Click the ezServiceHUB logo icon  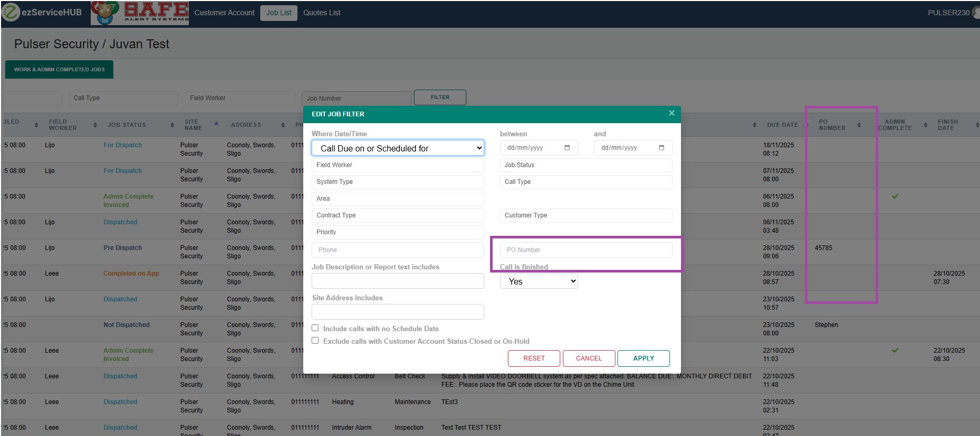tap(10, 12)
